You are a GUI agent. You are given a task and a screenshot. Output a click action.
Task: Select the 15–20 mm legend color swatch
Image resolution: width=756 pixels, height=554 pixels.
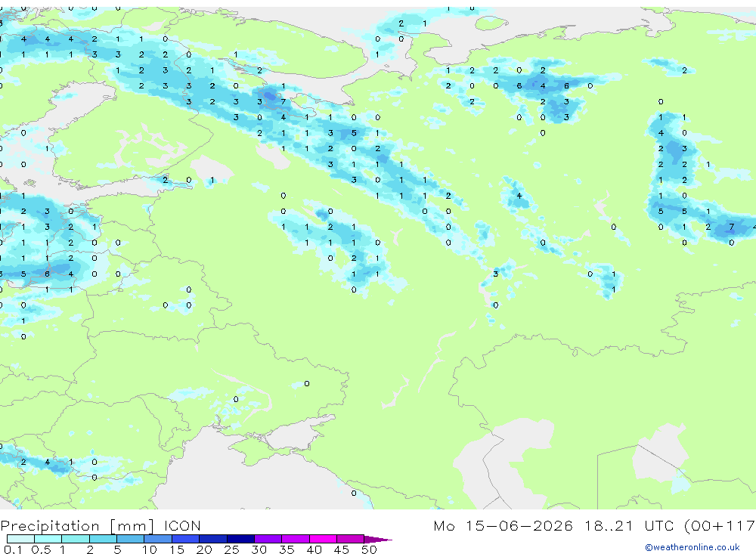click(x=186, y=539)
